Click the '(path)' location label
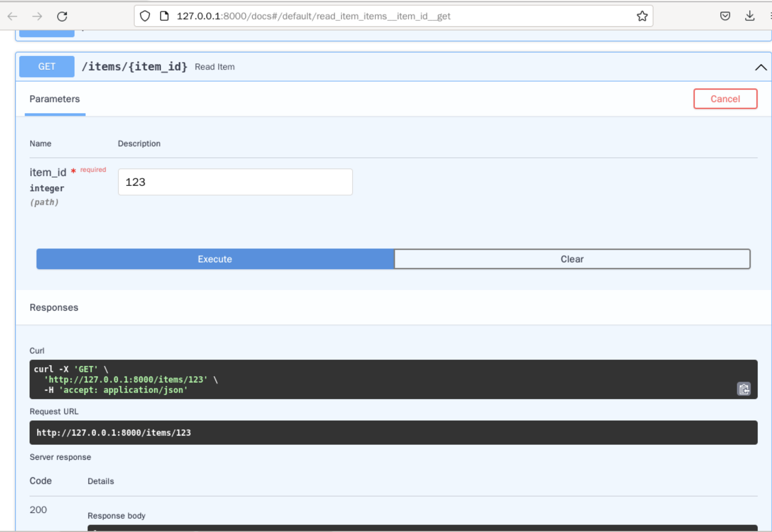 click(44, 202)
